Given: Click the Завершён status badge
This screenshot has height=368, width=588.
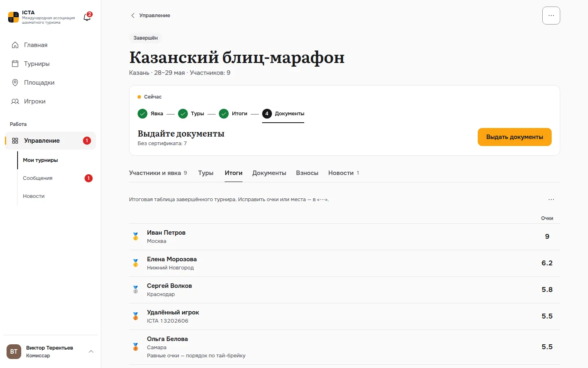Looking at the screenshot, I should [146, 38].
